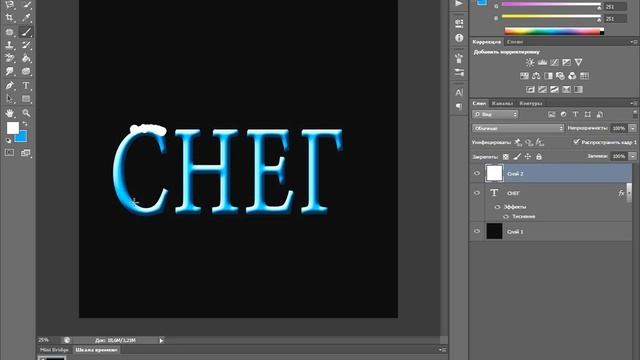This screenshot has width=640, height=360.
Task: Toggle Эффекты visibility eye
Action: [x=497, y=207]
